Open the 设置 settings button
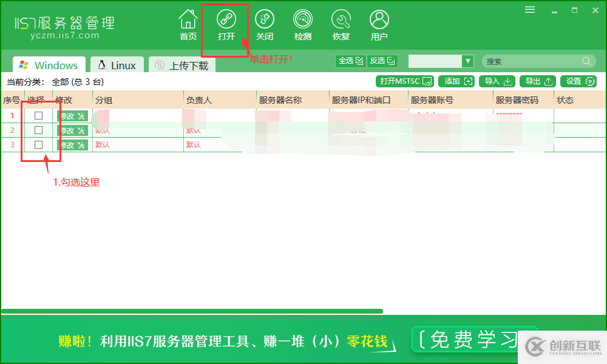 pos(578,81)
